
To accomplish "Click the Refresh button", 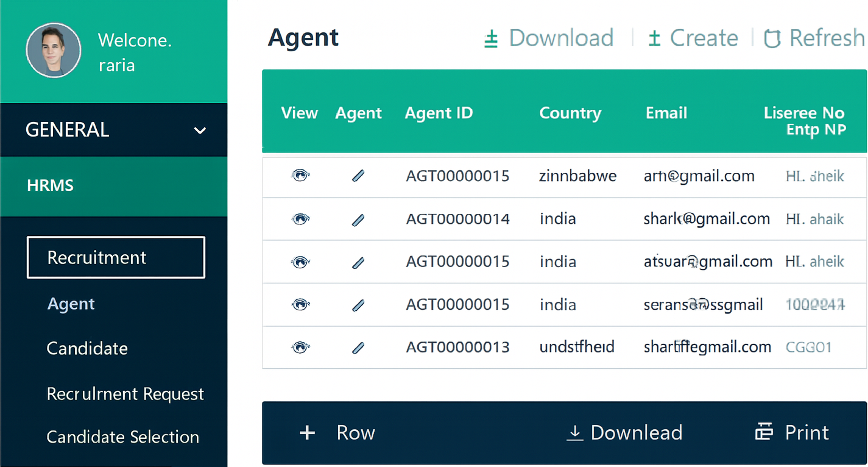I will (814, 38).
